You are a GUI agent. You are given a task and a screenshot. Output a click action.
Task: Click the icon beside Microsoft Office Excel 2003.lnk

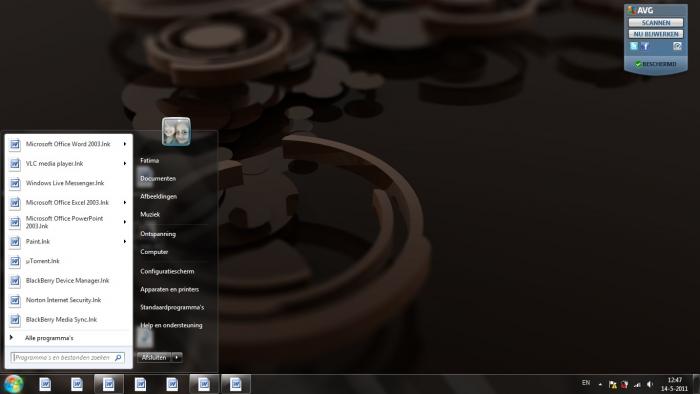coord(15,203)
